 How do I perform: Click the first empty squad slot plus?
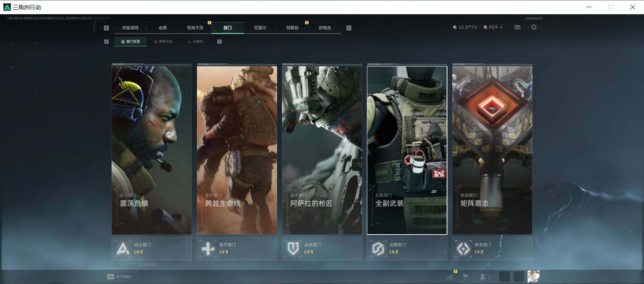coord(504,277)
